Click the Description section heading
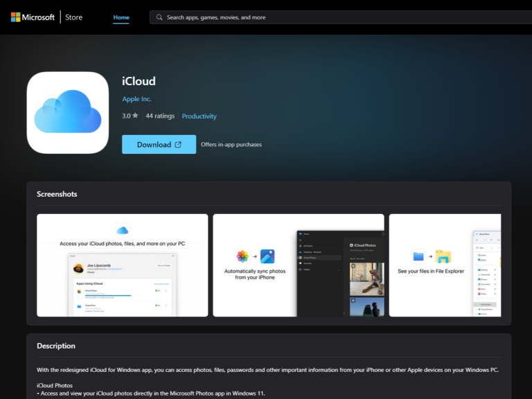 56,346
